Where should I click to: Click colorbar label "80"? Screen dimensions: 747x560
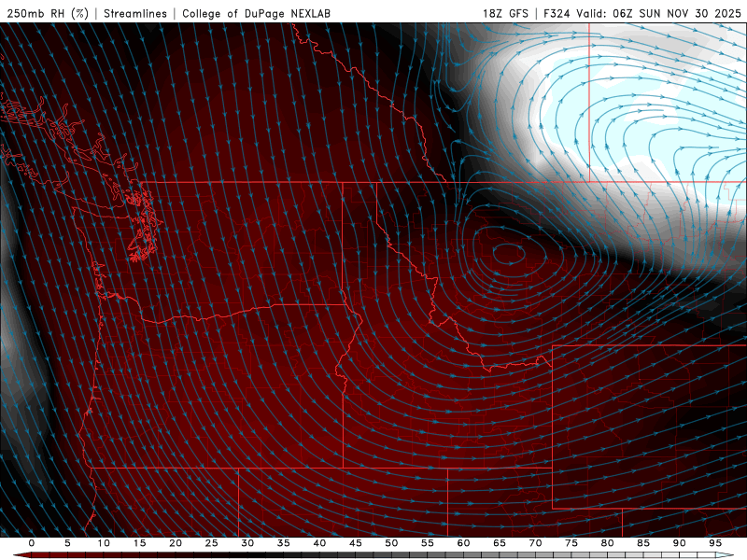(607, 543)
